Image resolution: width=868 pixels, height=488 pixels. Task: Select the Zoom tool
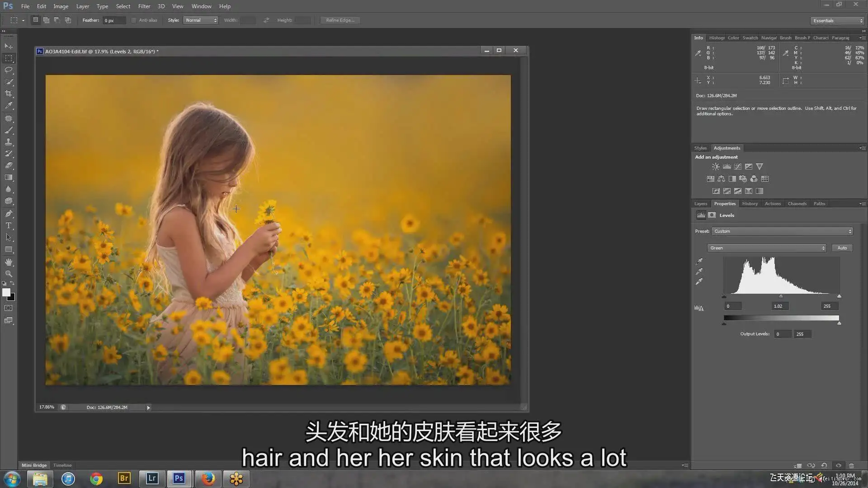(x=9, y=273)
